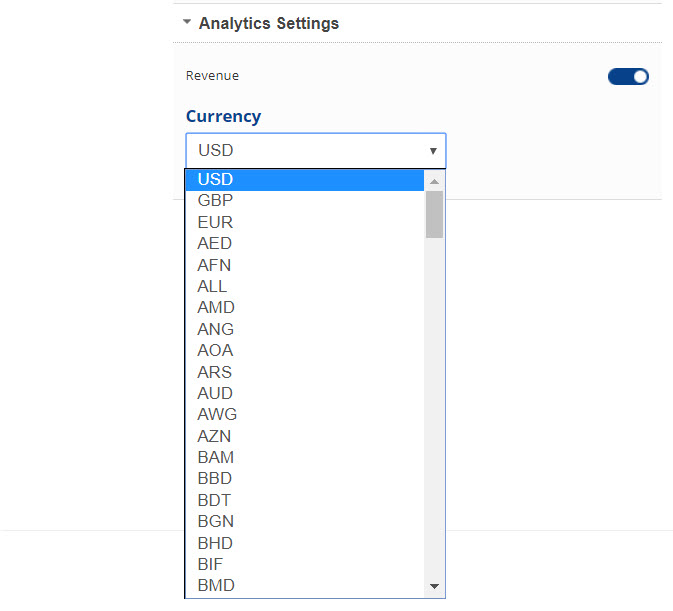Pick ANG from the list
The image size is (673, 611).
tap(216, 329)
